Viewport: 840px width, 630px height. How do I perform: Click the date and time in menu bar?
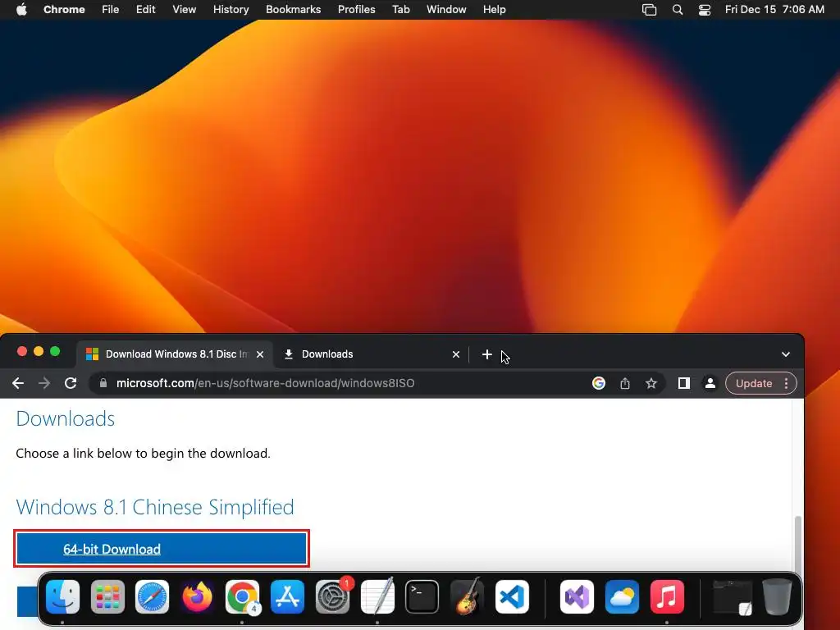774,9
